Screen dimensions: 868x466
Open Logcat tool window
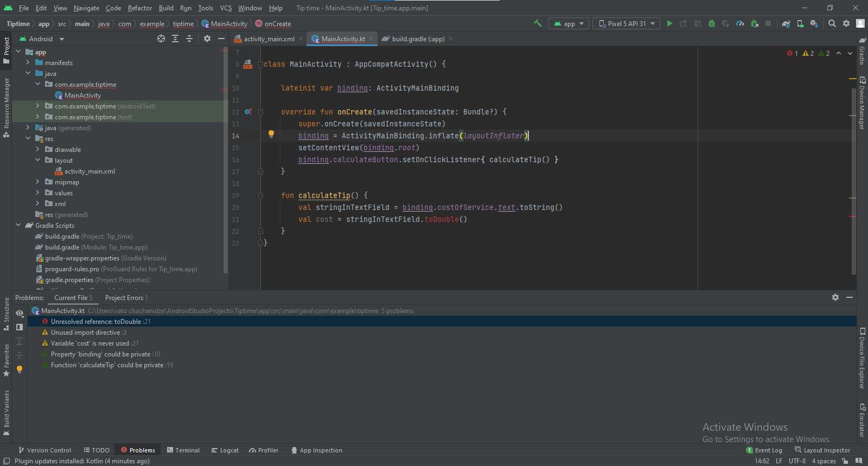click(x=225, y=450)
